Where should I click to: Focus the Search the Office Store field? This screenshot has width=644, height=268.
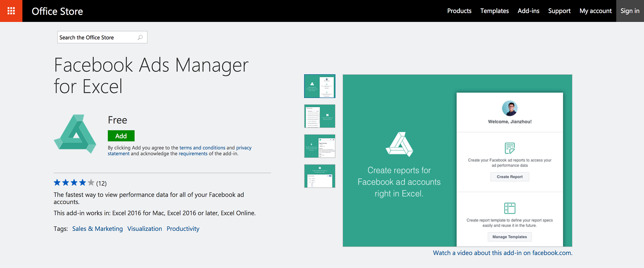coord(102,37)
